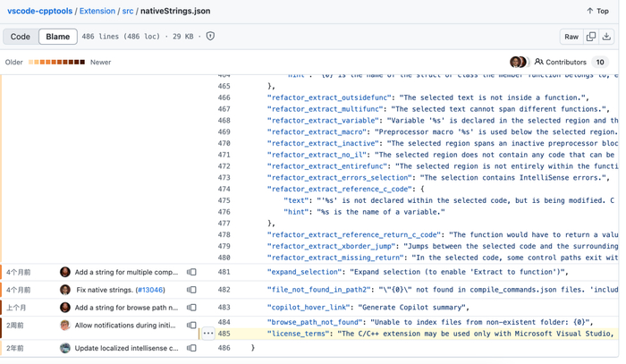The width and height of the screenshot is (626, 364).
Task: View blame prior to 'Update localized intellisense' commit
Action: tap(191, 348)
